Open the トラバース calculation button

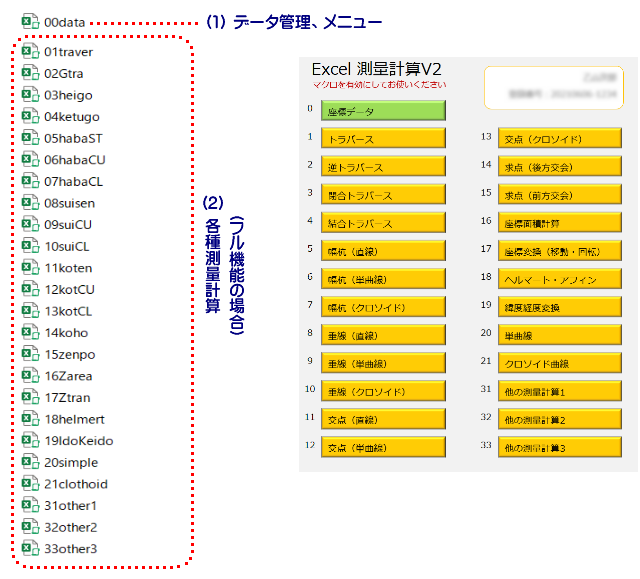tap(384, 139)
